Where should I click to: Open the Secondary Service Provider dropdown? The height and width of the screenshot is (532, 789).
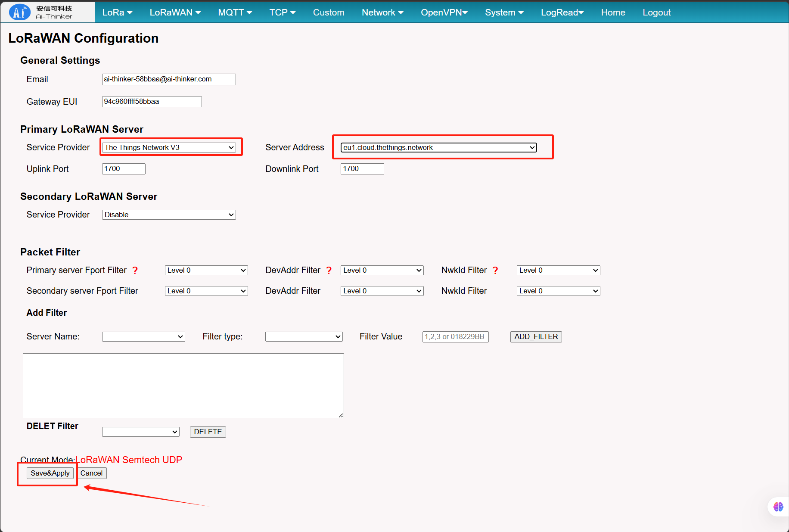click(x=169, y=215)
